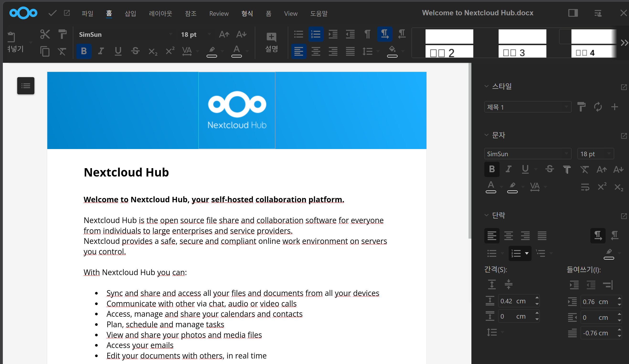629x364 pixels.
Task: Switch to the 참조 tab
Action: (191, 13)
